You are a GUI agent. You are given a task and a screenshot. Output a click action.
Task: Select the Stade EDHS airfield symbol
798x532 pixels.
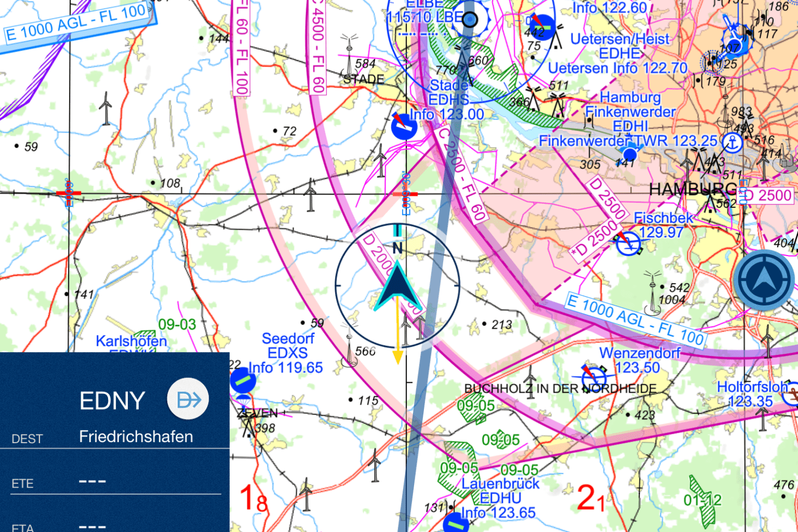point(405,127)
